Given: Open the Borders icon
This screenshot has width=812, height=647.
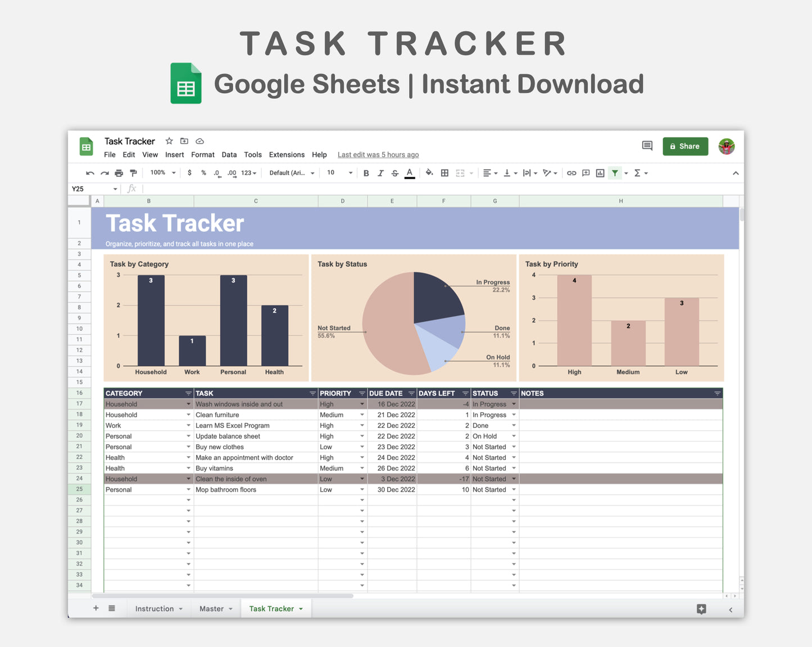Looking at the screenshot, I should pos(444,173).
